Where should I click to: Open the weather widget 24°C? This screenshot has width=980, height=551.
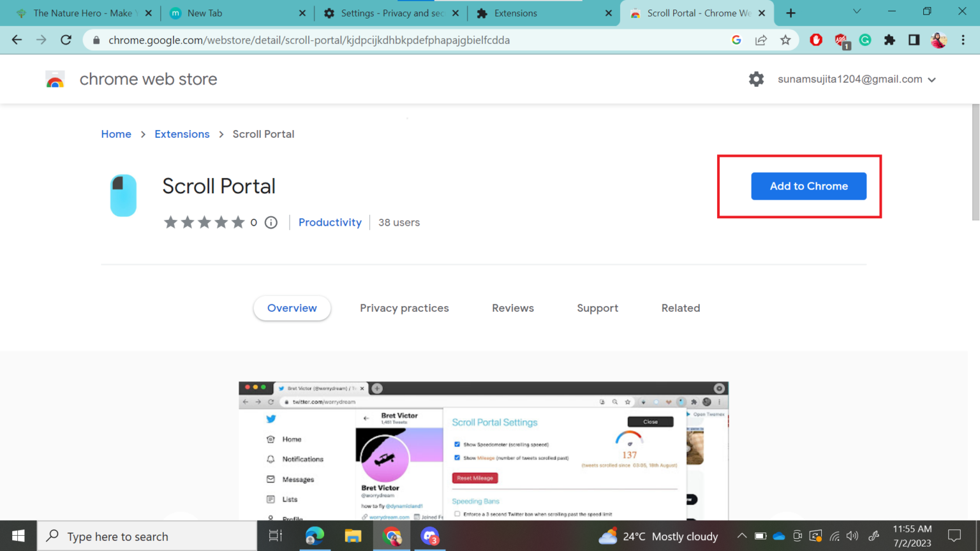[658, 536]
